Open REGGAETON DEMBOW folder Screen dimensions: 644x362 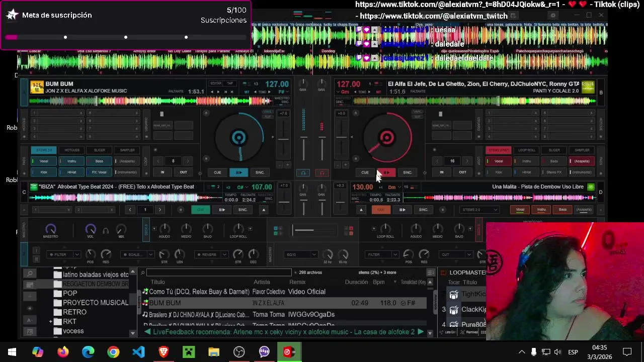tap(91, 284)
